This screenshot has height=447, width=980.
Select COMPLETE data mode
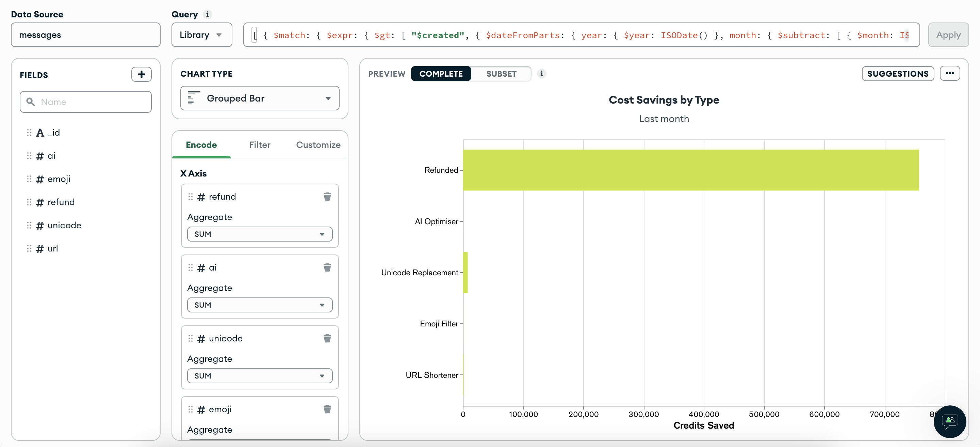coord(441,74)
